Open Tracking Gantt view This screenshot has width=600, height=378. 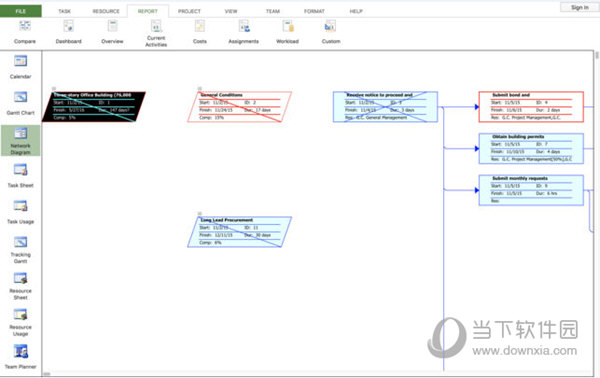pos(21,250)
